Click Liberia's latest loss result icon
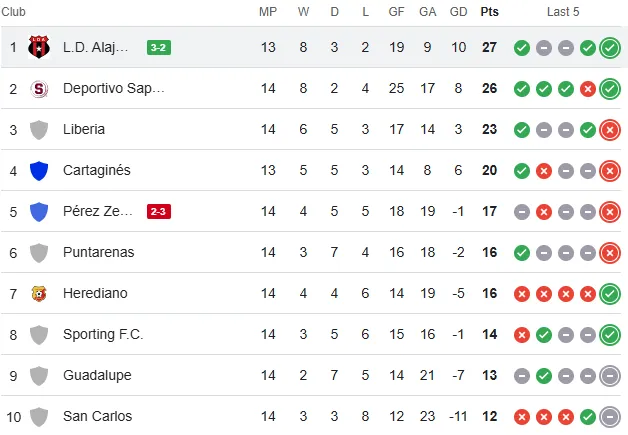The image size is (628, 435). (610, 129)
